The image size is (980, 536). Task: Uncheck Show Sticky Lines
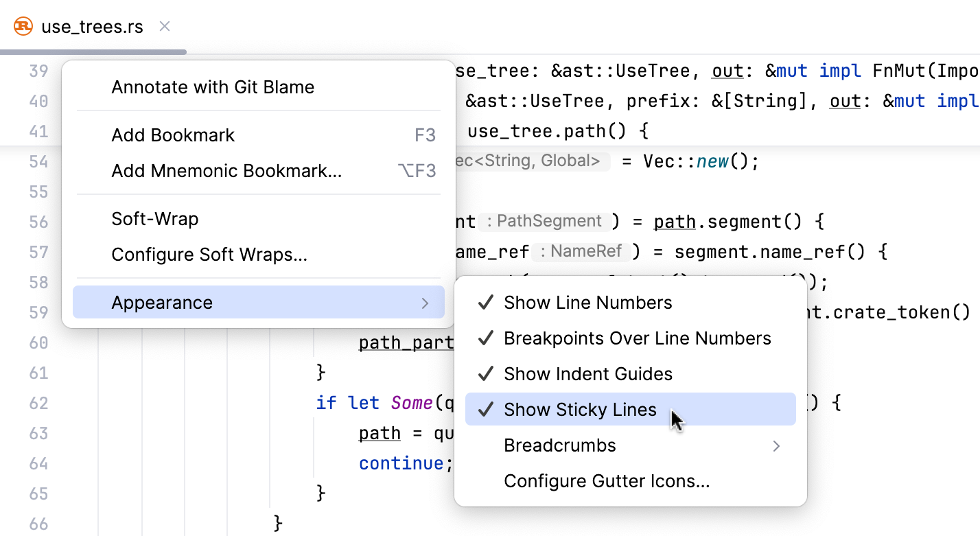click(x=580, y=409)
